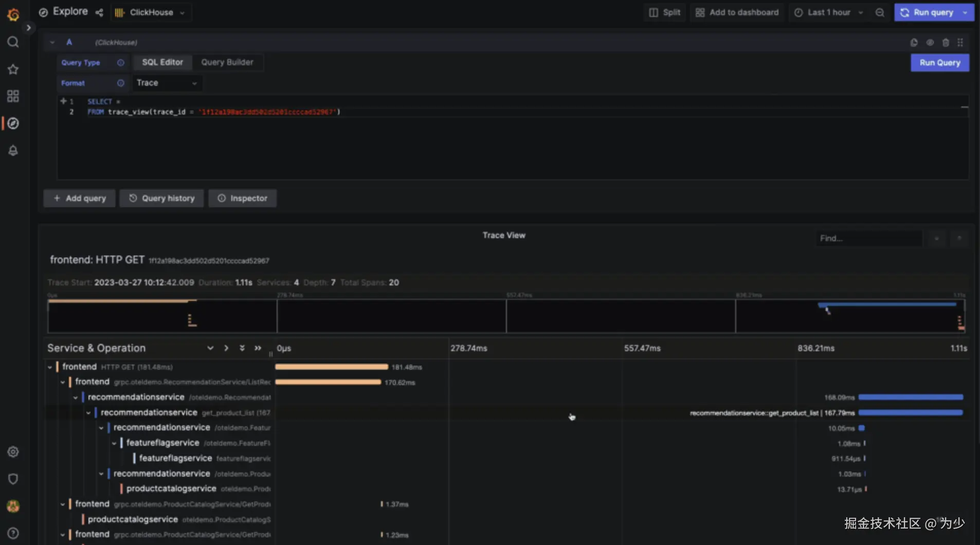This screenshot has width=980, height=545.
Task: Collapse recommendationservice get_product_list span
Action: coord(88,413)
